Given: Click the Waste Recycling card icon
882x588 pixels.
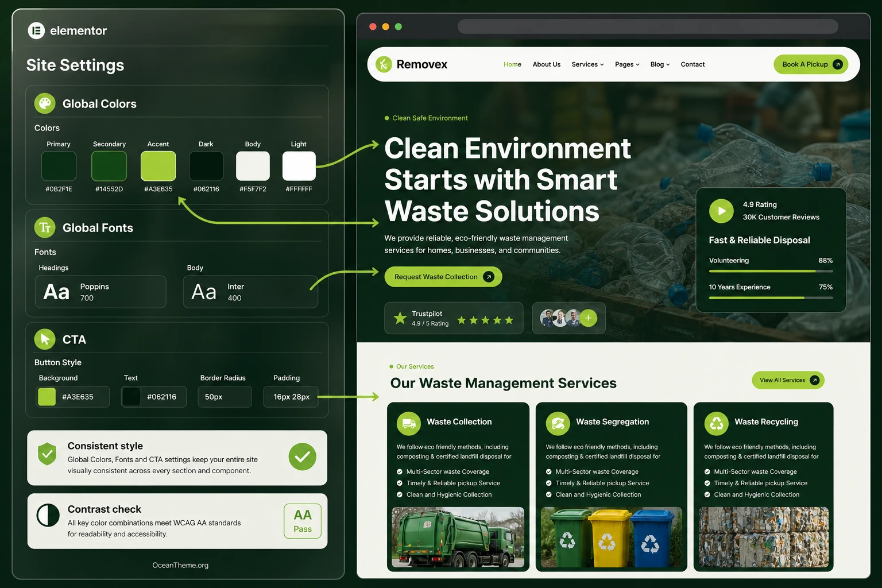Looking at the screenshot, I should click(716, 424).
